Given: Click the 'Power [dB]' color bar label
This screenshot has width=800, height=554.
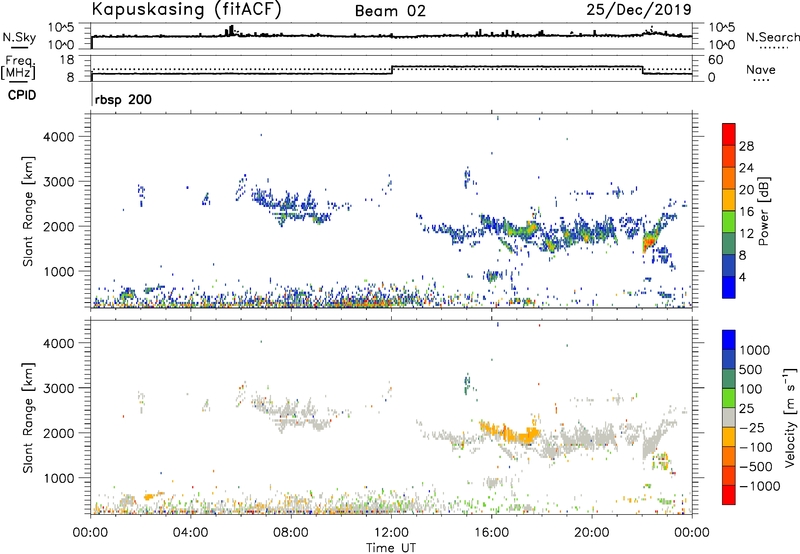Looking at the screenshot, I should [x=763, y=211].
